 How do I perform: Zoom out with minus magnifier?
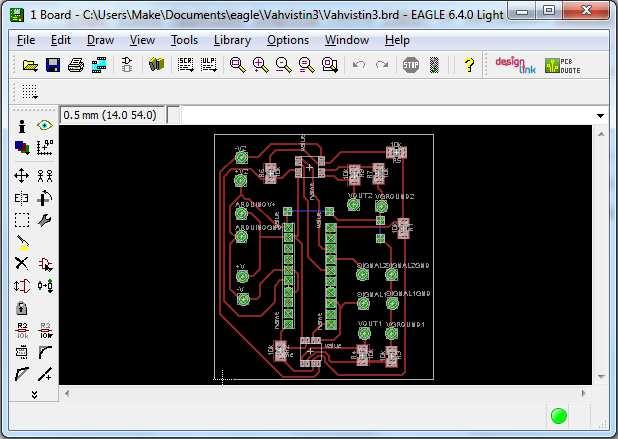click(x=283, y=65)
